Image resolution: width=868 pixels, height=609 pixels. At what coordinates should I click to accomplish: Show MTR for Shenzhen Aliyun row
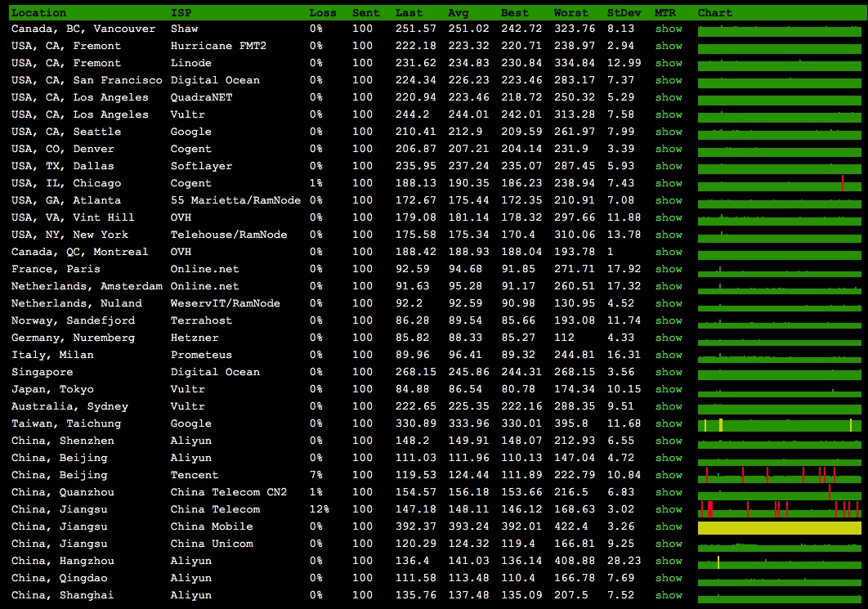[x=669, y=441]
